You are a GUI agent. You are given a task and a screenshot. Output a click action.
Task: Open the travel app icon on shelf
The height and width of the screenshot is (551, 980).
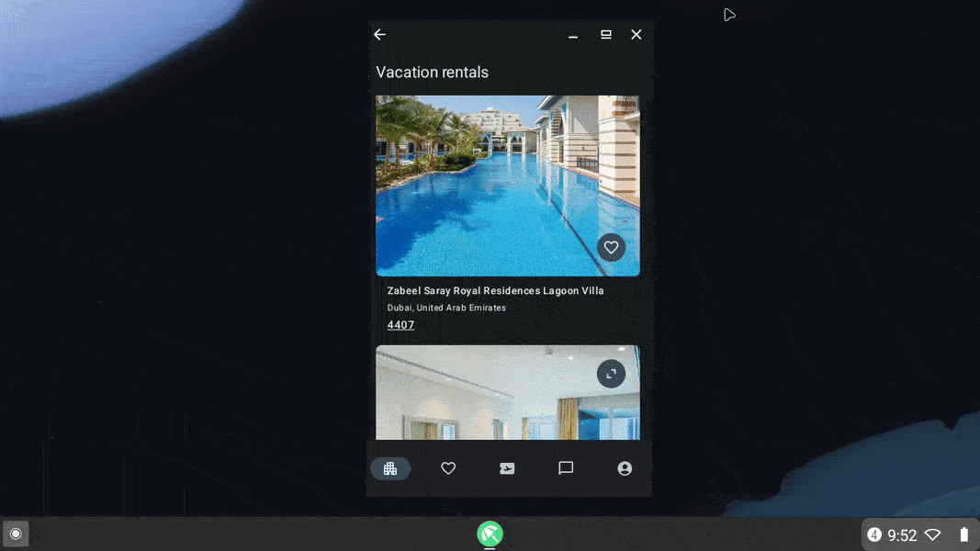tap(490, 534)
